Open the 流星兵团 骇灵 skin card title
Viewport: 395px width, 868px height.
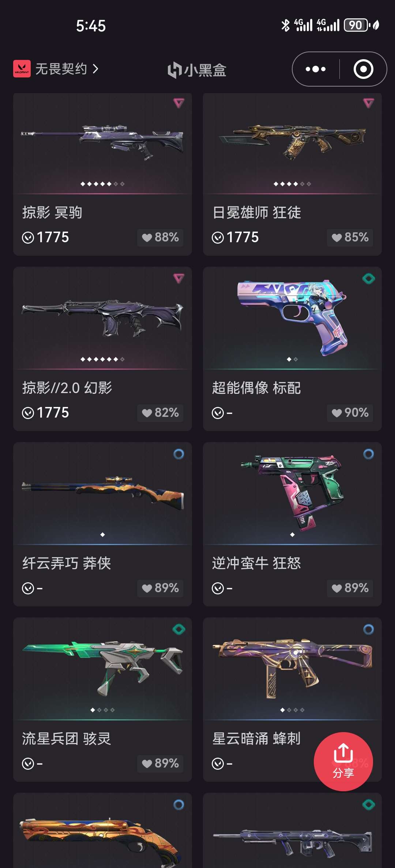pyautogui.click(x=67, y=739)
